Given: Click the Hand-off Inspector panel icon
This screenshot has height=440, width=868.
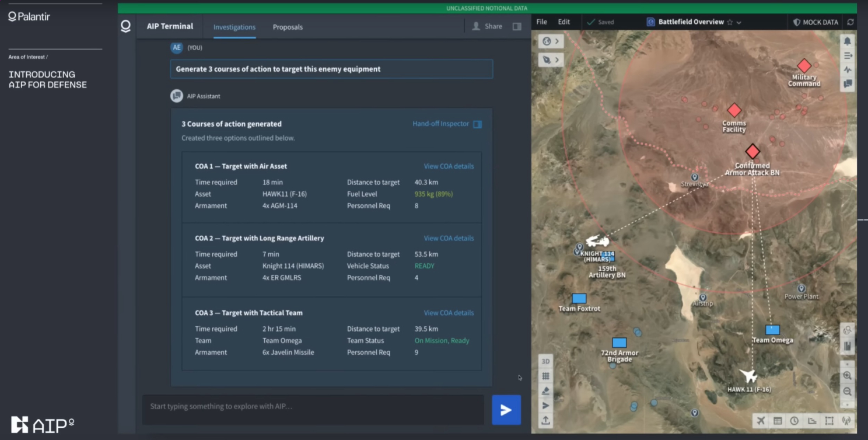Looking at the screenshot, I should pos(478,124).
